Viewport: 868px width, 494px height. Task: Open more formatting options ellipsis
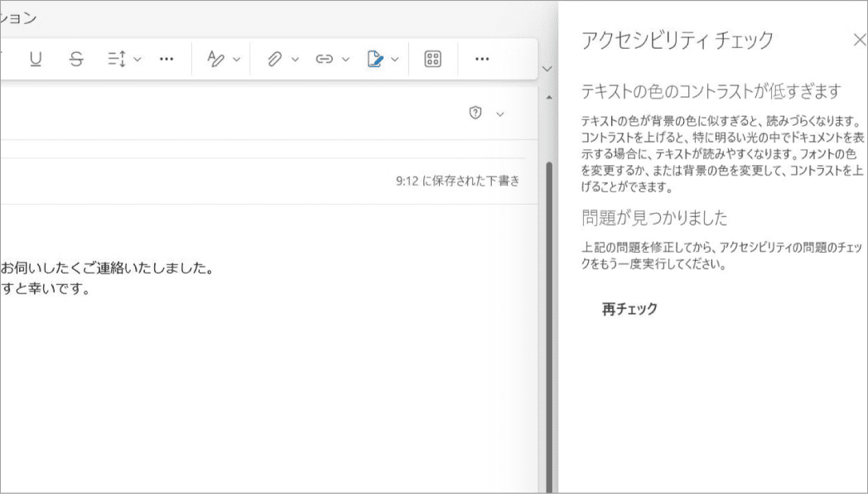[x=166, y=59]
